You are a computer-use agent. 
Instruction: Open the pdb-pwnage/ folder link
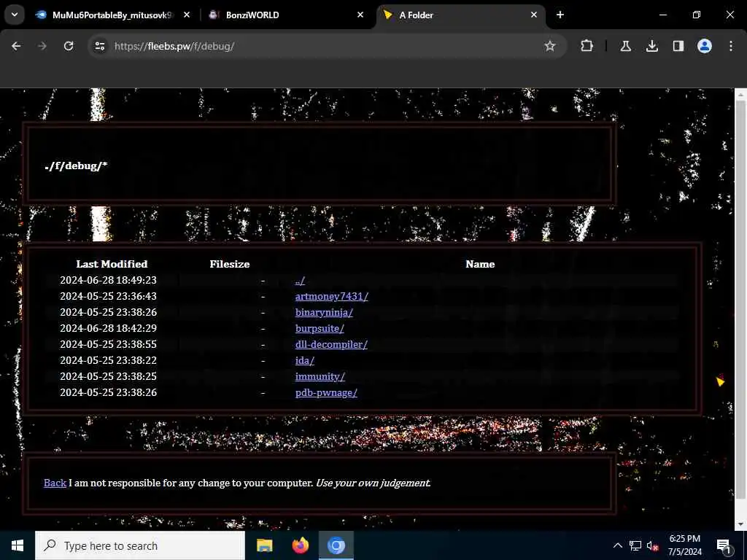(x=326, y=393)
